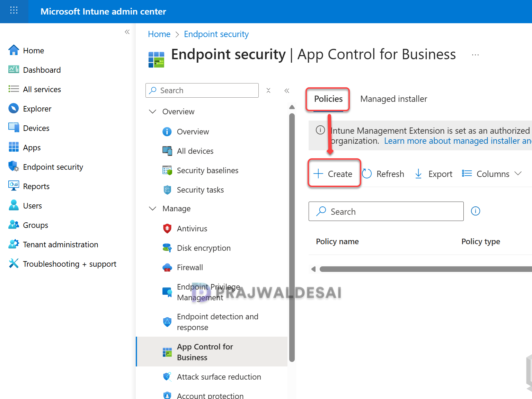532x399 pixels.
Task: Click the Attack surface reduction icon
Action: [167, 377]
